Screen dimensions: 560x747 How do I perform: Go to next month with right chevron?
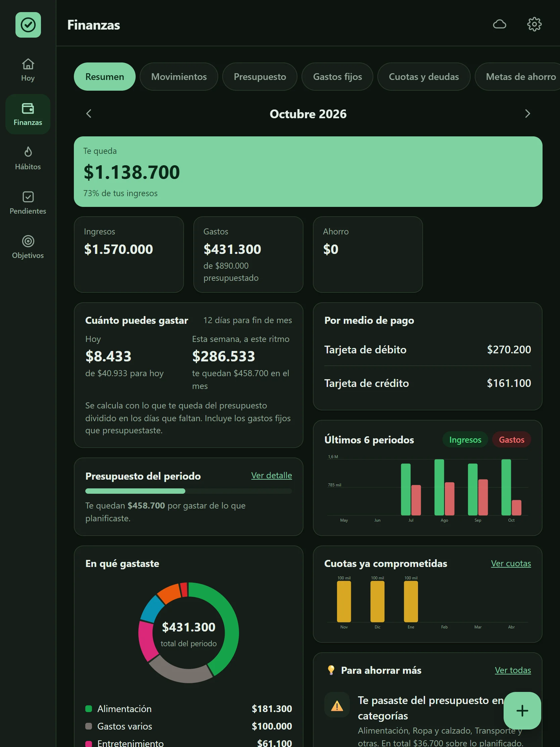coord(527,114)
